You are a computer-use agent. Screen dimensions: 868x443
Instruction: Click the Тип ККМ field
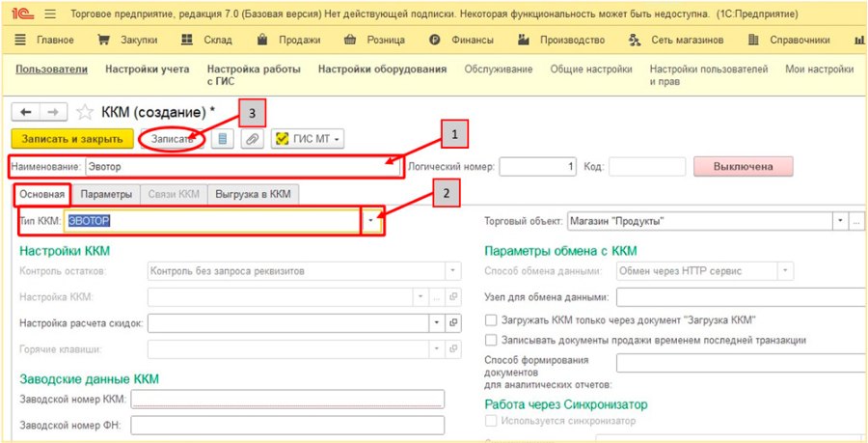pos(211,221)
